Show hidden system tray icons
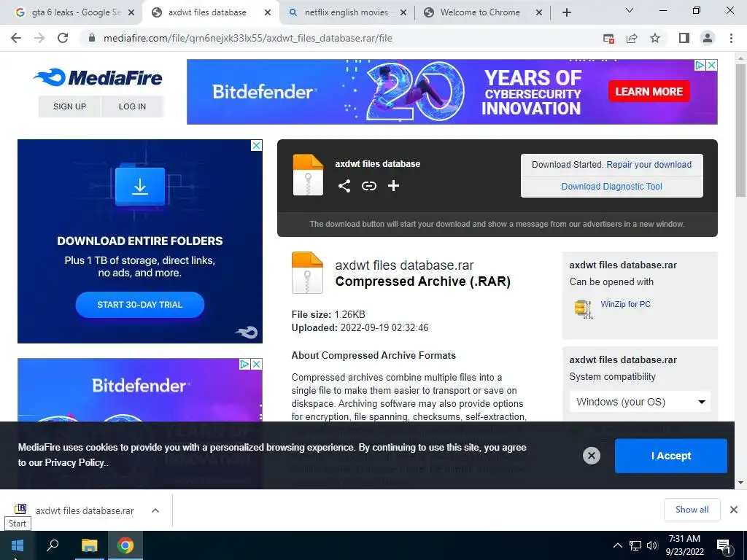Screen dimensions: 747x560 tap(617, 545)
